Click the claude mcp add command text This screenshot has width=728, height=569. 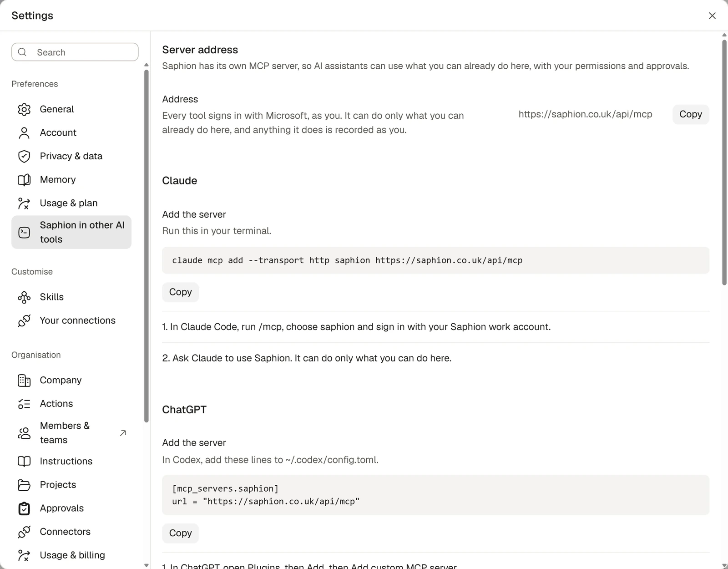[347, 260]
